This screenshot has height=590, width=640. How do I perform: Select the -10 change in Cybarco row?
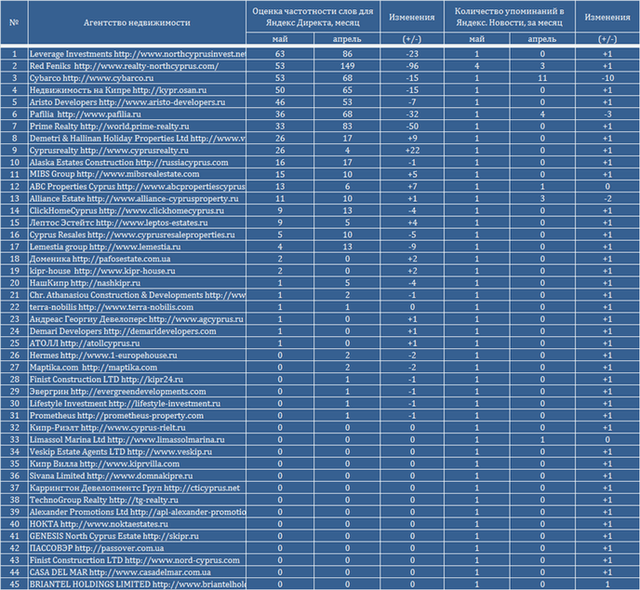607,78
